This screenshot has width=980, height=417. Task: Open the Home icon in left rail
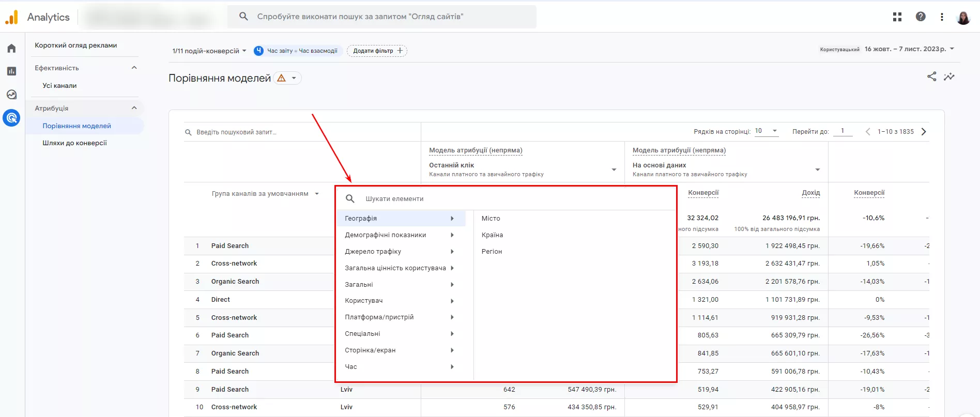point(11,48)
